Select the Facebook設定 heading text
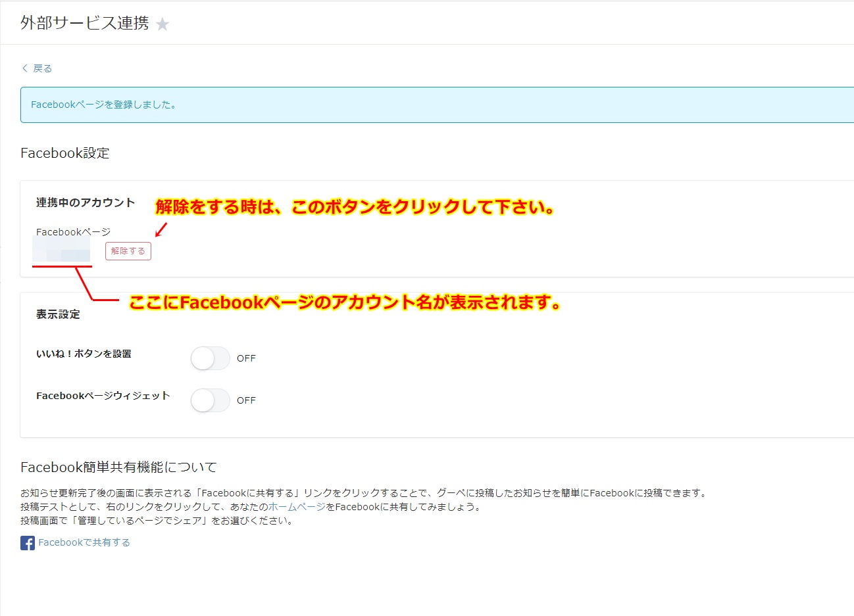 click(65, 153)
